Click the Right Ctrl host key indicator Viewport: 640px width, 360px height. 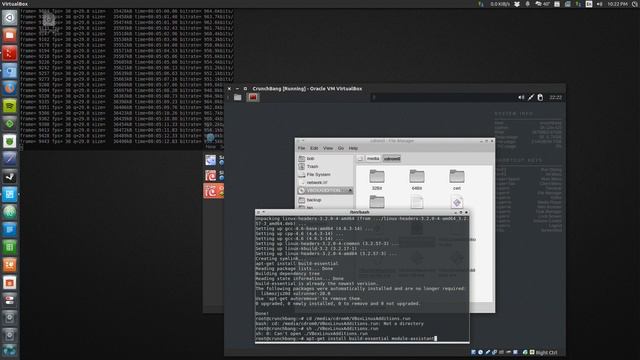click(546, 353)
